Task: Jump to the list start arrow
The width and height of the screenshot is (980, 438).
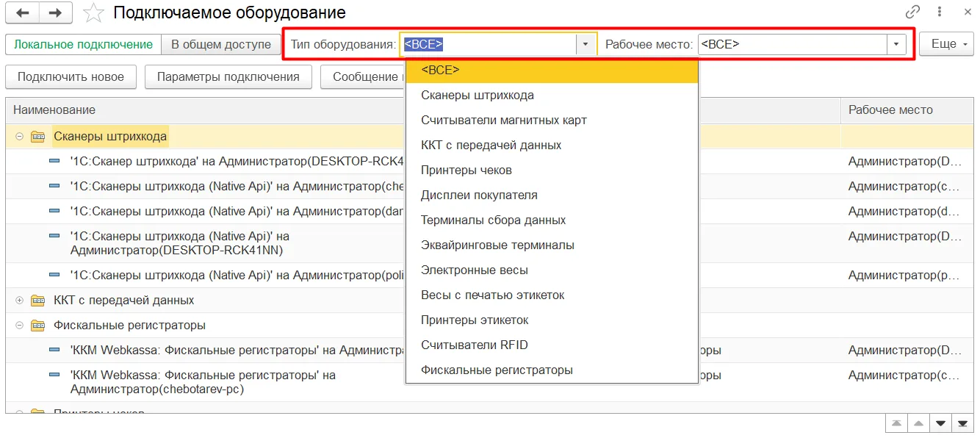Action: point(896,424)
